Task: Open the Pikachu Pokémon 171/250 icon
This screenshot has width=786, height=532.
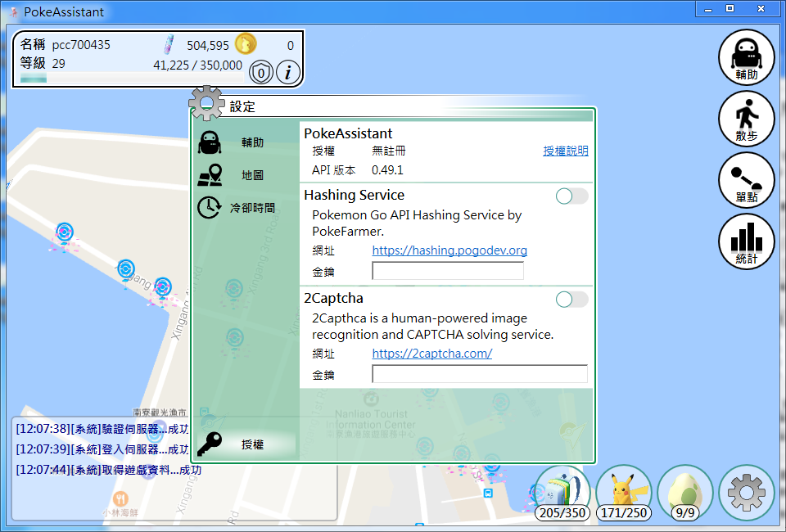Action: pyautogui.click(x=624, y=494)
